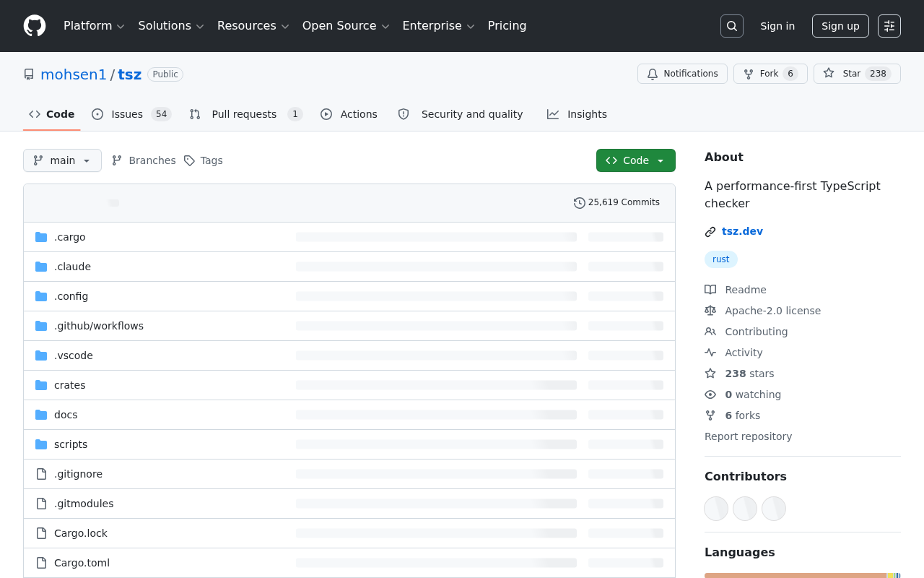Click the Pricing link

click(x=507, y=26)
